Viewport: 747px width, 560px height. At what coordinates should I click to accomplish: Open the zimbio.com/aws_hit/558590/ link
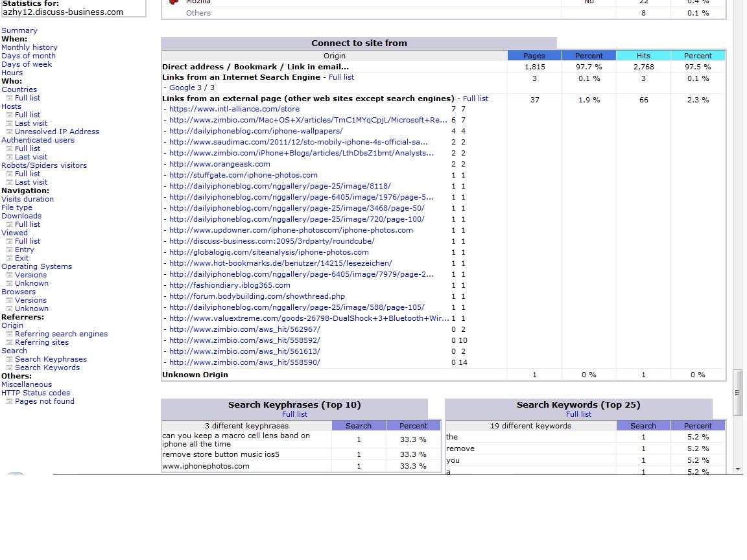pos(244,362)
